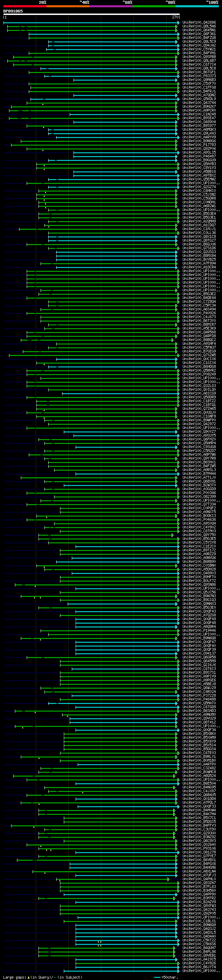The height and width of the screenshot is (980, 222).
Task: Select hit UniRef100_B6TGF1
Action: (x=199, y=72)
